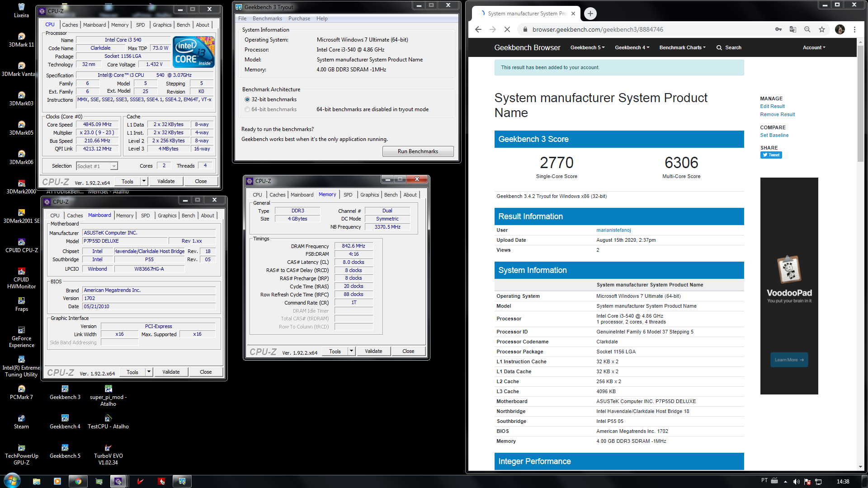
Task: Launch Fraps from the desktop
Action: pos(21,304)
